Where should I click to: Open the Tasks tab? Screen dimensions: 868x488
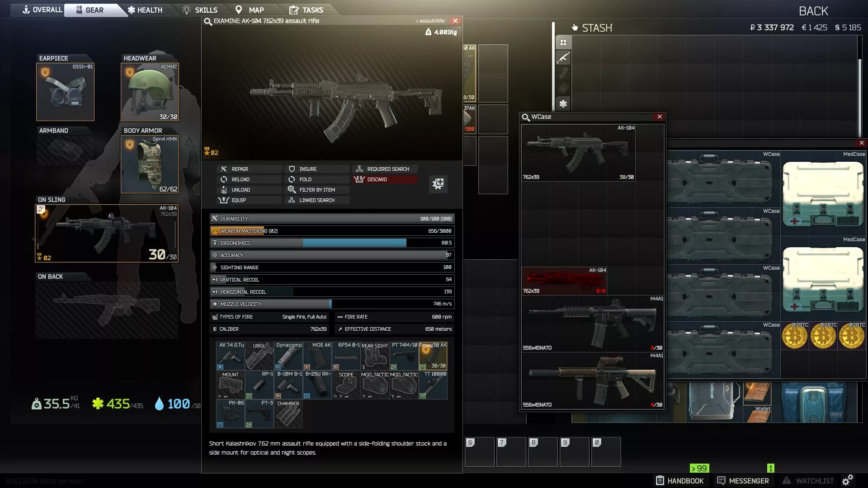tap(306, 9)
